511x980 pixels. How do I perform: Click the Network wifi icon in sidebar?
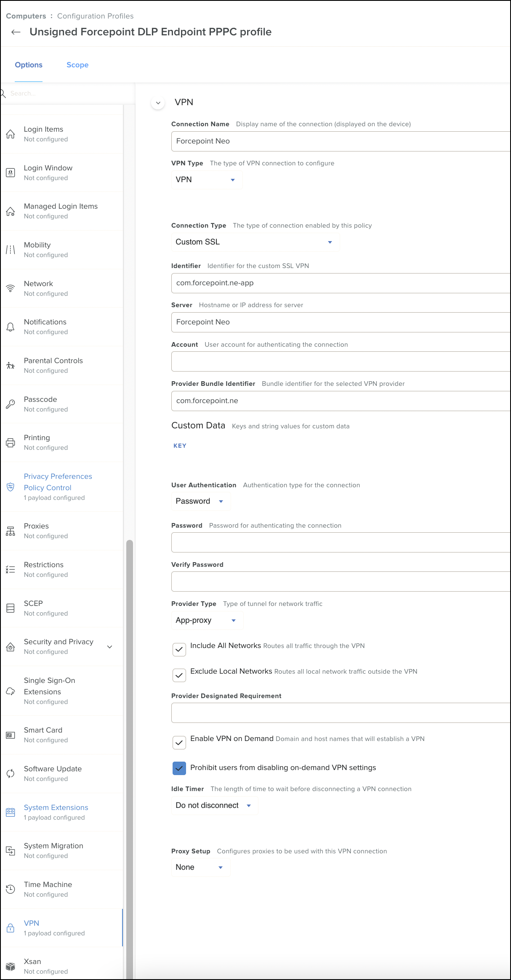(11, 289)
